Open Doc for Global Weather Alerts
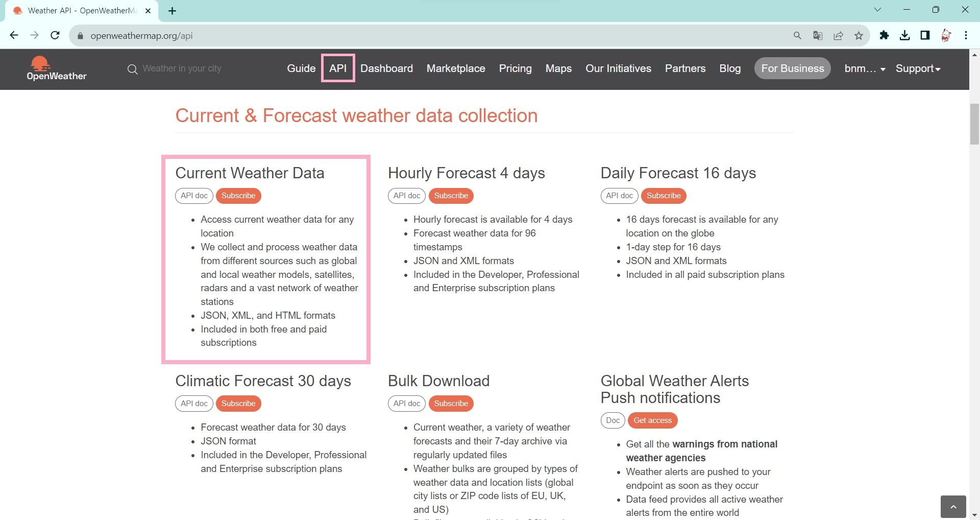 [613, 420]
